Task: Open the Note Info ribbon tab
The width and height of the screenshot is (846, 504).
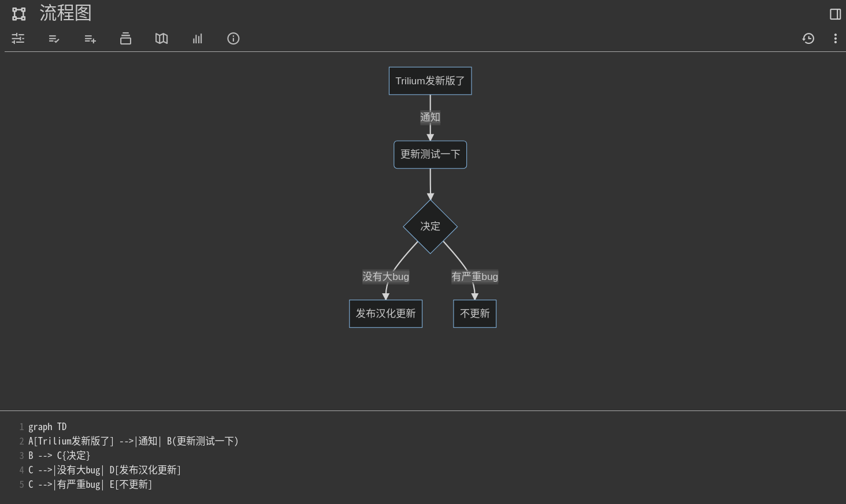Action: point(233,39)
